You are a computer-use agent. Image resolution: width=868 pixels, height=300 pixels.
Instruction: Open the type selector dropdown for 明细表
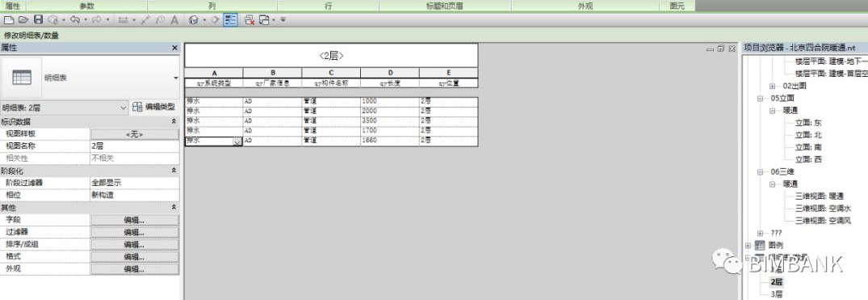[x=176, y=78]
